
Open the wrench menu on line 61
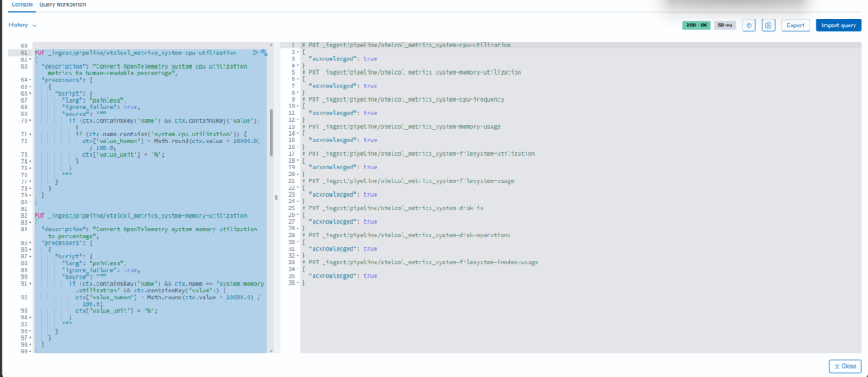264,53
